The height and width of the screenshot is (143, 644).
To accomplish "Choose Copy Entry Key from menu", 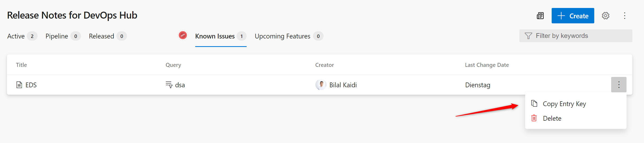I will point(564,104).
